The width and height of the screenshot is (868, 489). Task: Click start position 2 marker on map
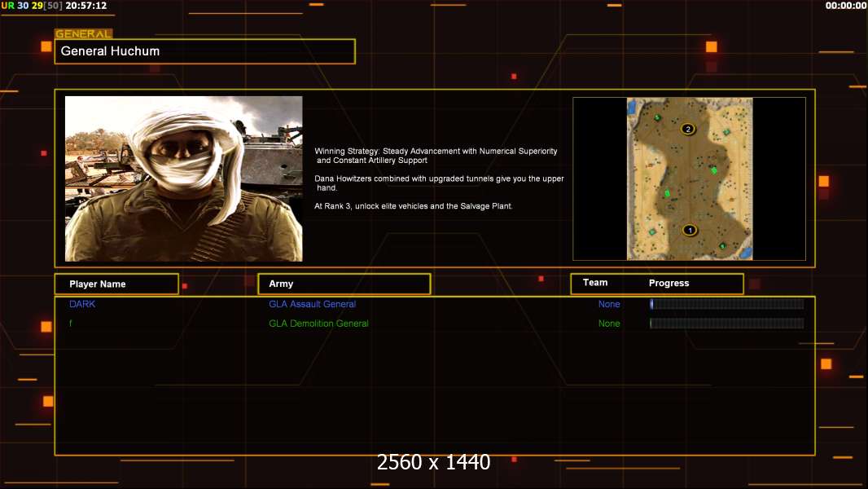(688, 129)
